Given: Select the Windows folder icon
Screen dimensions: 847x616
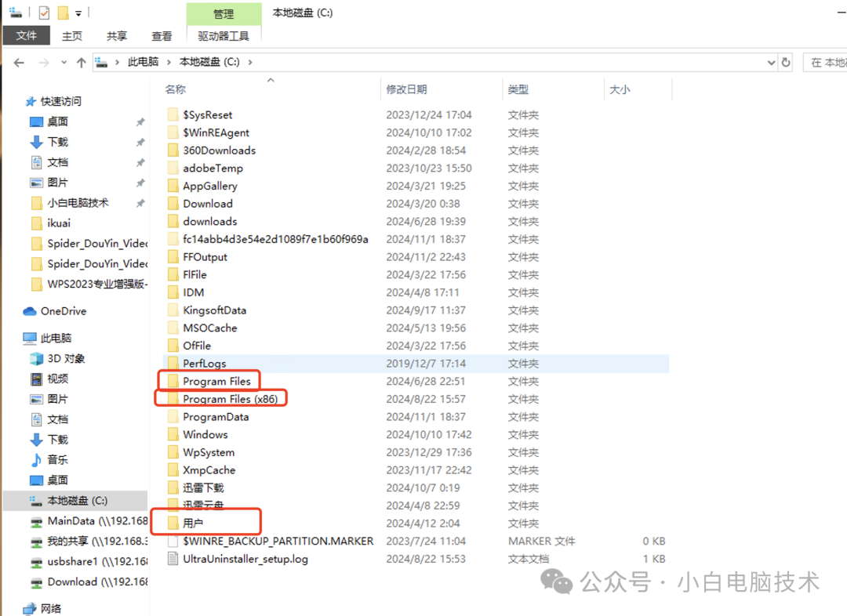Looking at the screenshot, I should [173, 435].
